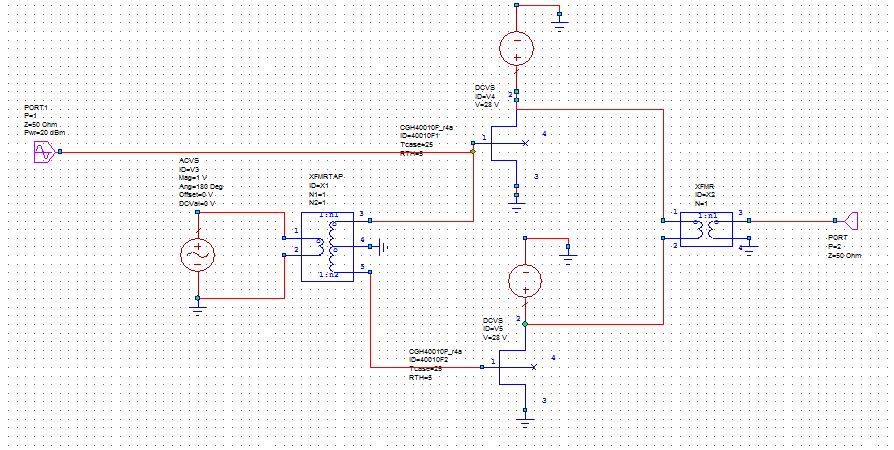This screenshot has height=450, width=894.
Task: Click 'Tcase=25' under ID=40010F2
Action: 426,368
